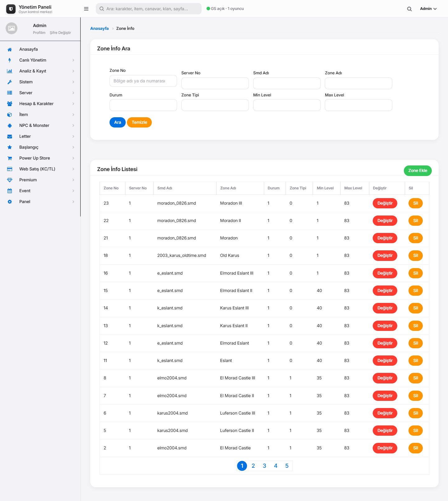
Task: Open the Premium menu item
Action: tap(40, 180)
